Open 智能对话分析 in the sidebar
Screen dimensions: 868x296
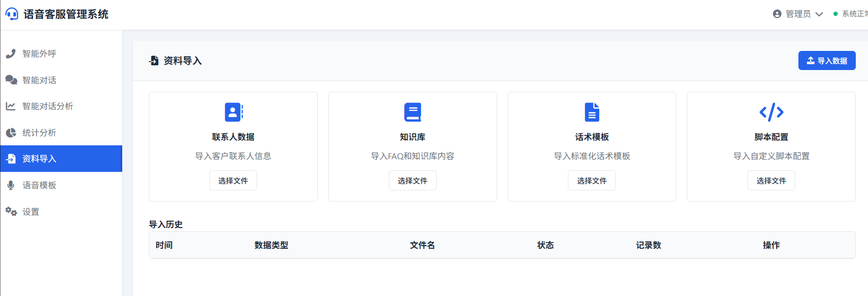point(48,106)
